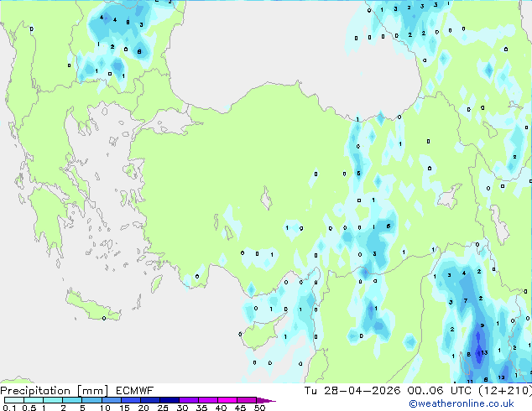The height and width of the screenshot is (411, 532).
Task: Click the date '28-04-2026' text
Action: (362, 390)
